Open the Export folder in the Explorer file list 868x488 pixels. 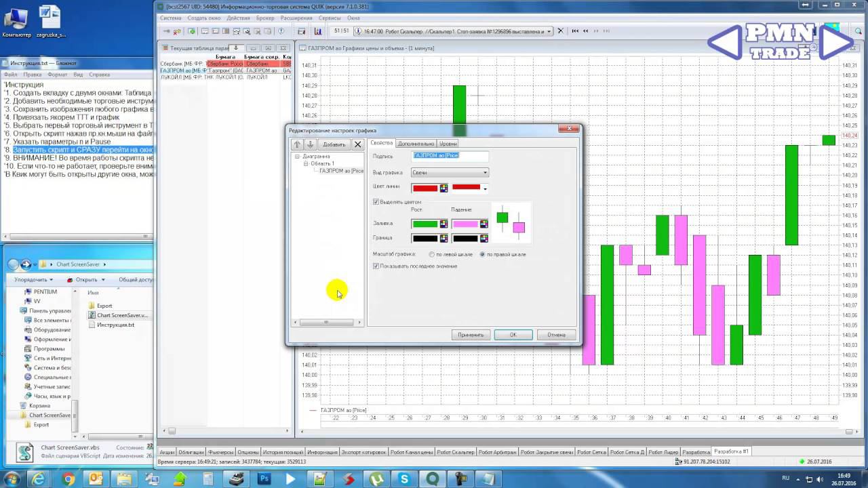[x=99, y=306]
